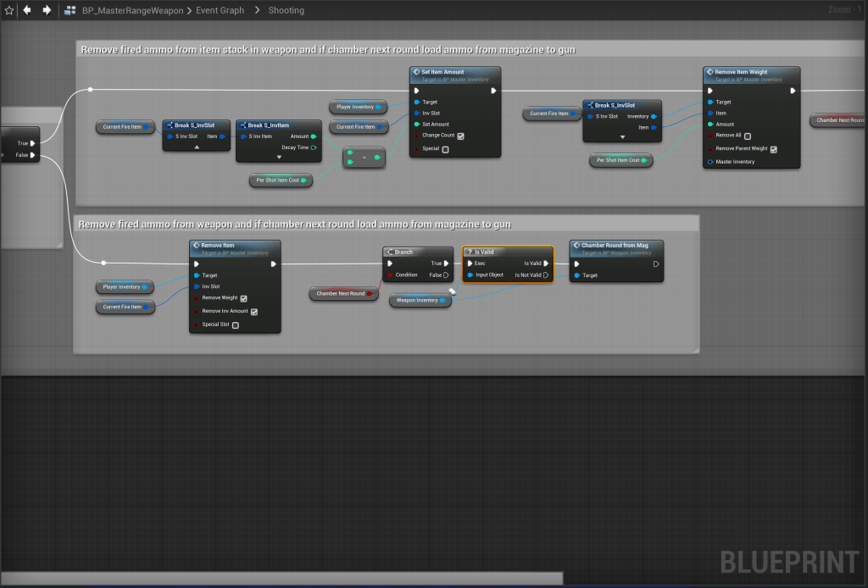Image resolution: width=868 pixels, height=588 pixels.
Task: Go forward using the right arrow
Action: tap(46, 10)
